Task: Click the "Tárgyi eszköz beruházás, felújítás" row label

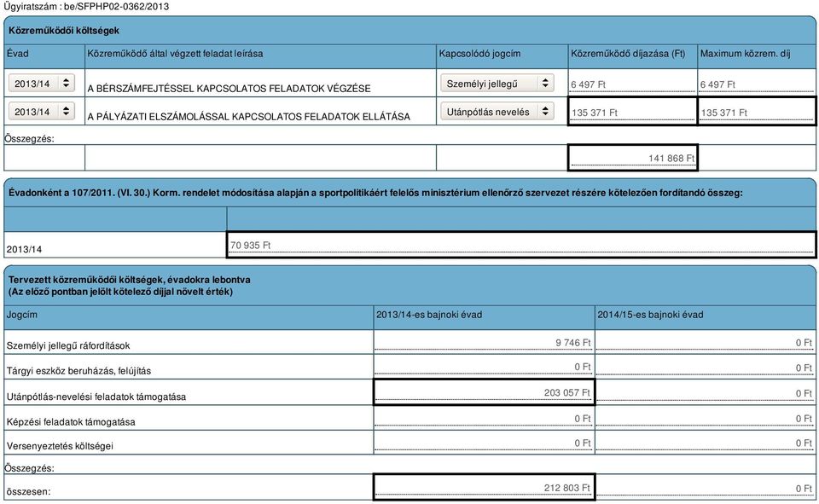Action: pos(78,371)
